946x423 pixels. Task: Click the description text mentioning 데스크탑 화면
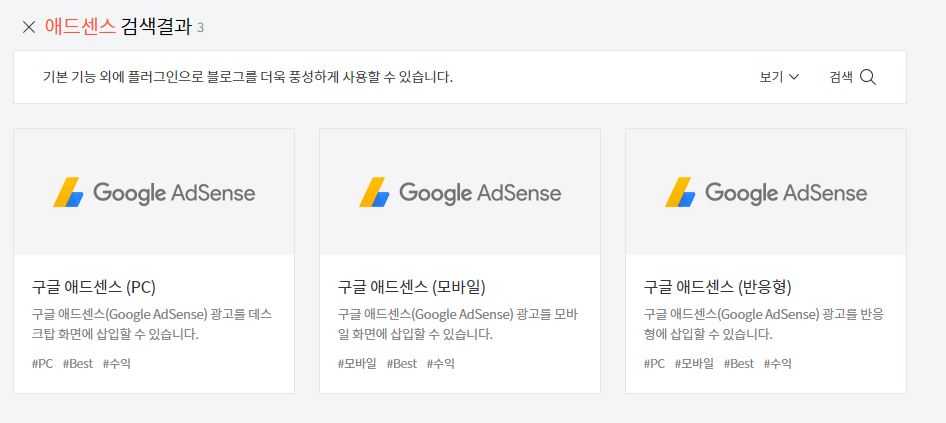(151, 324)
